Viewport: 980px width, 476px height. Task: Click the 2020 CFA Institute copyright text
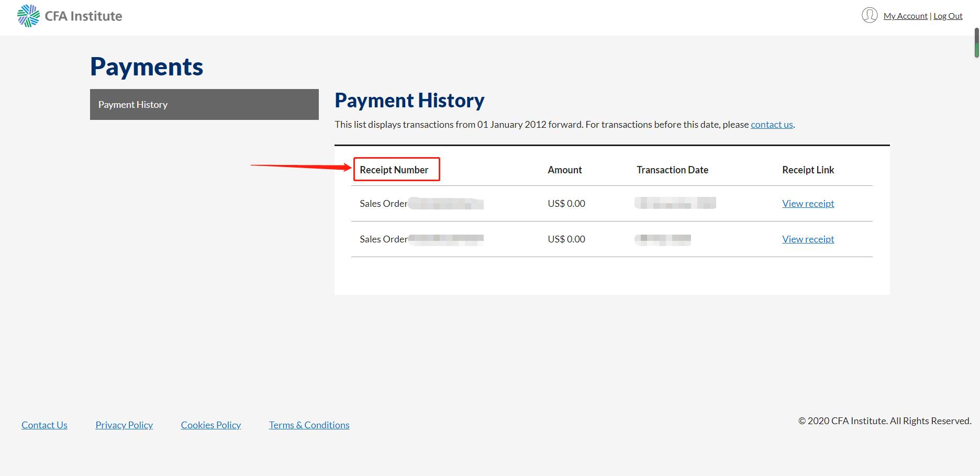click(885, 421)
